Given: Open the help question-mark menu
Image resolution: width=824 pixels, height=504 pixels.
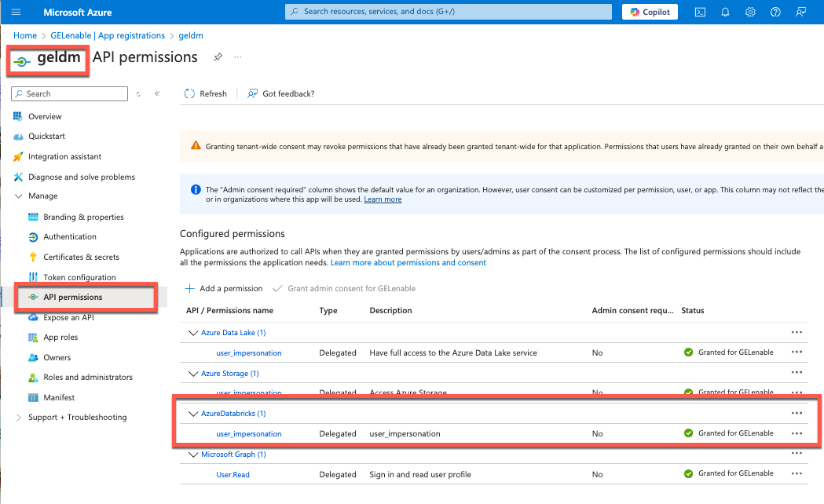Looking at the screenshot, I should (x=775, y=12).
